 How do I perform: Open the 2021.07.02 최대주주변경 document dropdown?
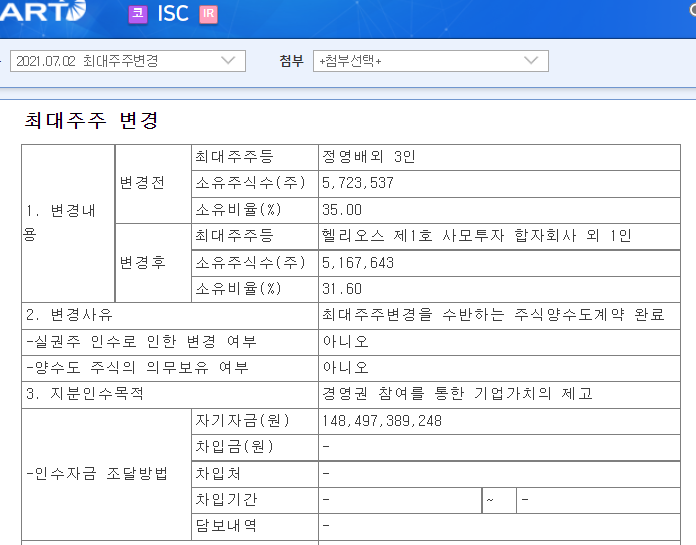[128, 61]
